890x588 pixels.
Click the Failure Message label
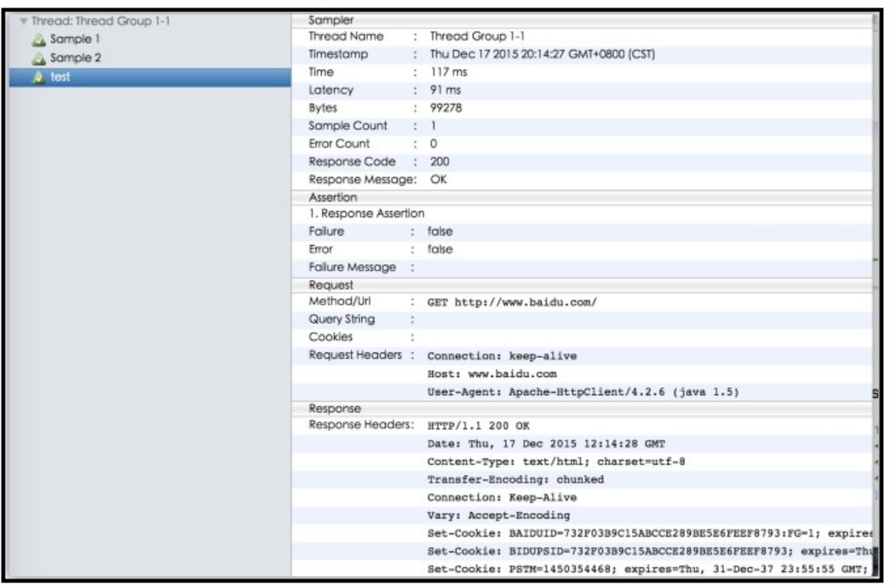click(x=352, y=267)
